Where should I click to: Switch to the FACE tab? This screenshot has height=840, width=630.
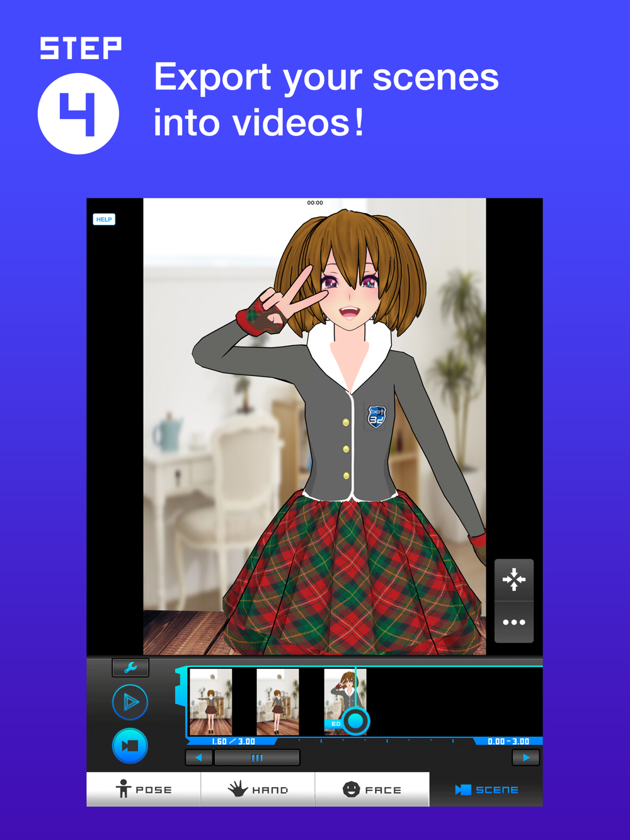coord(372,789)
